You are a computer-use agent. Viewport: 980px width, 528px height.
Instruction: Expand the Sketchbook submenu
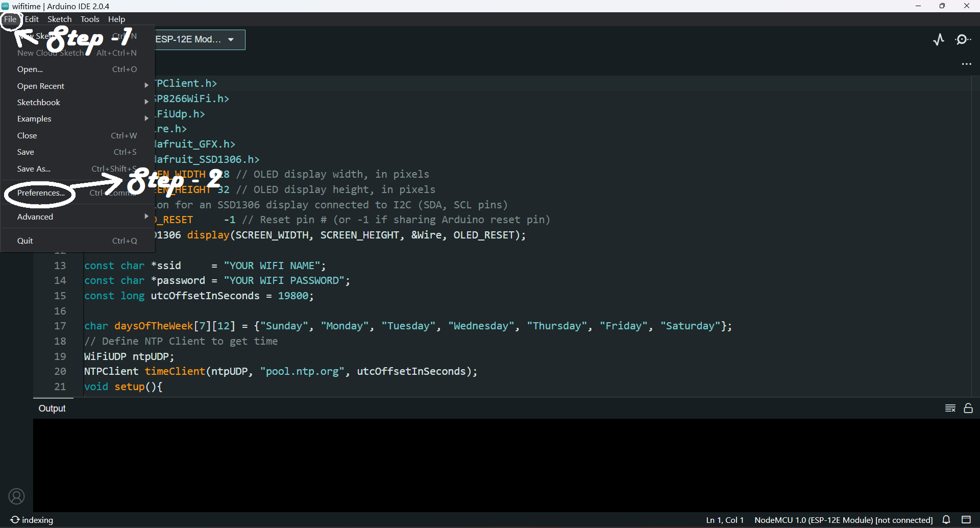[x=78, y=102]
